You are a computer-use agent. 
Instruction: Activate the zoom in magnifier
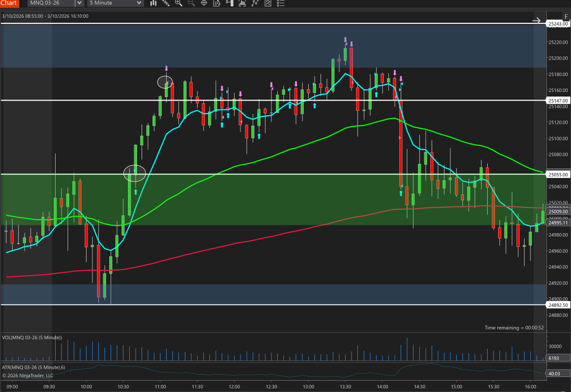click(x=179, y=3)
